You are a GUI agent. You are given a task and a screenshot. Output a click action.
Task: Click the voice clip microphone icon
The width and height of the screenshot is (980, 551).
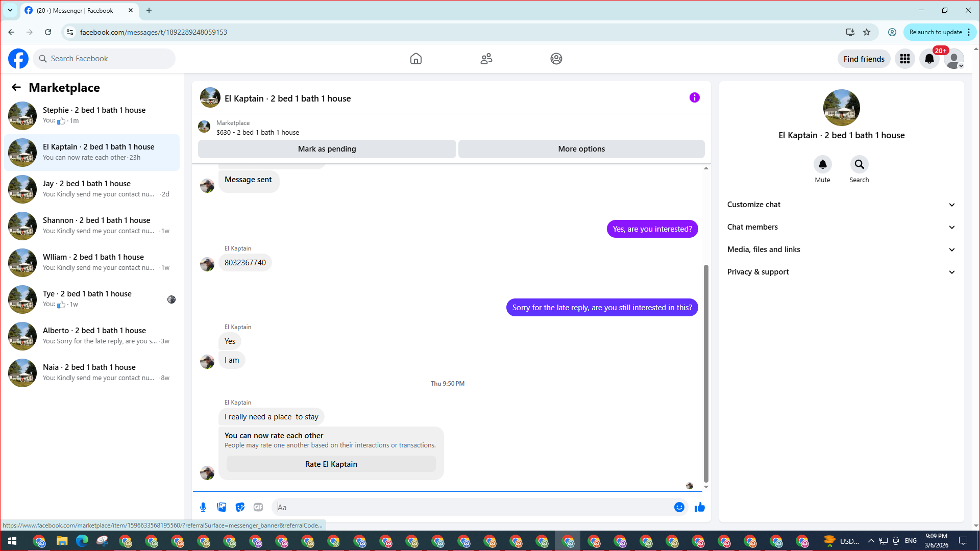pyautogui.click(x=203, y=507)
